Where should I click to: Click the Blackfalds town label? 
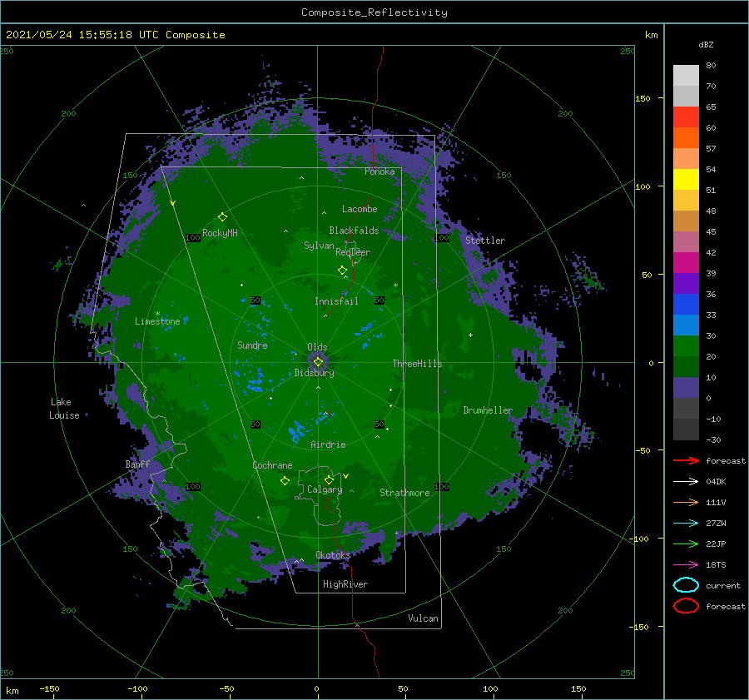tap(354, 231)
